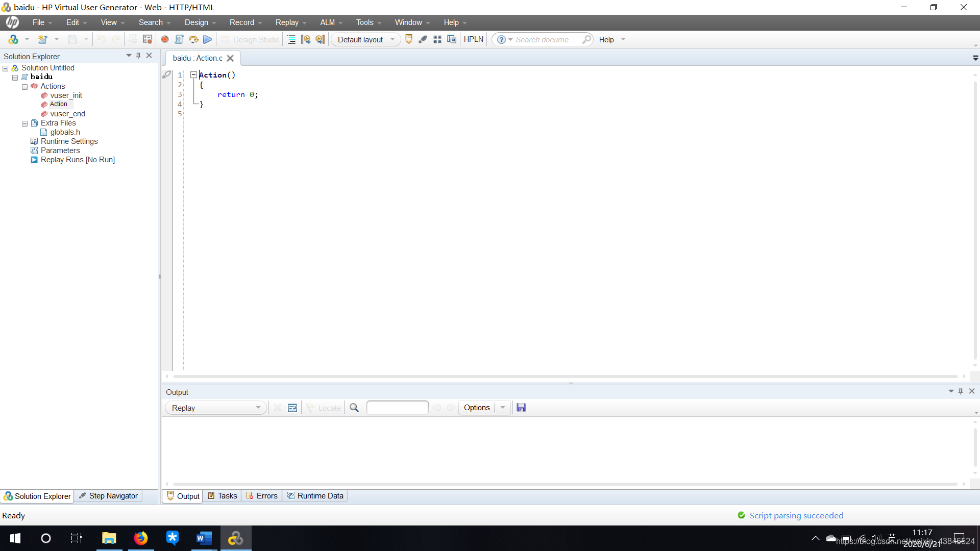Click the search magnifier in Output pane

(x=354, y=408)
